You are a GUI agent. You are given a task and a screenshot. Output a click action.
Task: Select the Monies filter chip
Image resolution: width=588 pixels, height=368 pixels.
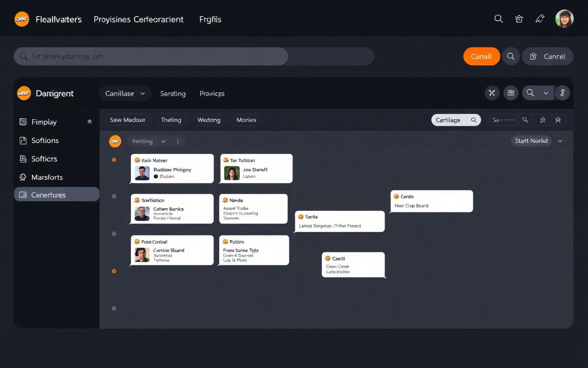246,120
